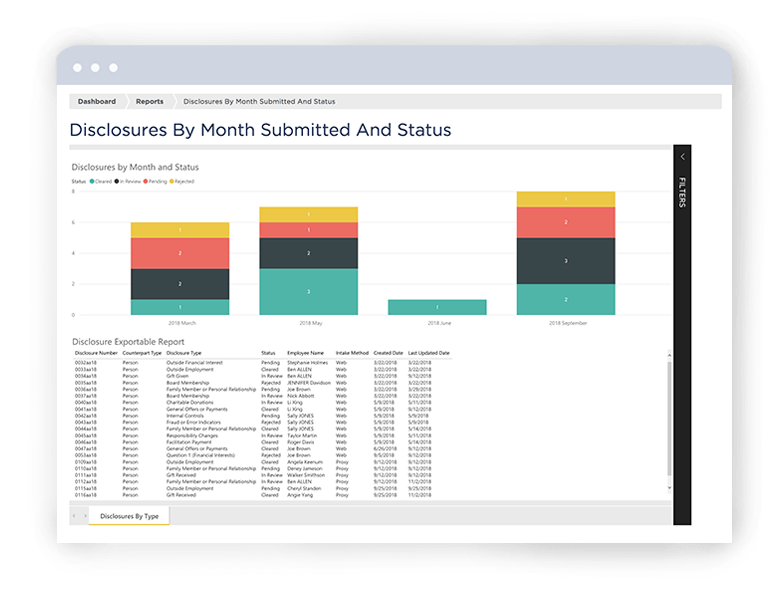Click employee Deney Jameson
This screenshot has width=780, height=591.
tap(304, 468)
